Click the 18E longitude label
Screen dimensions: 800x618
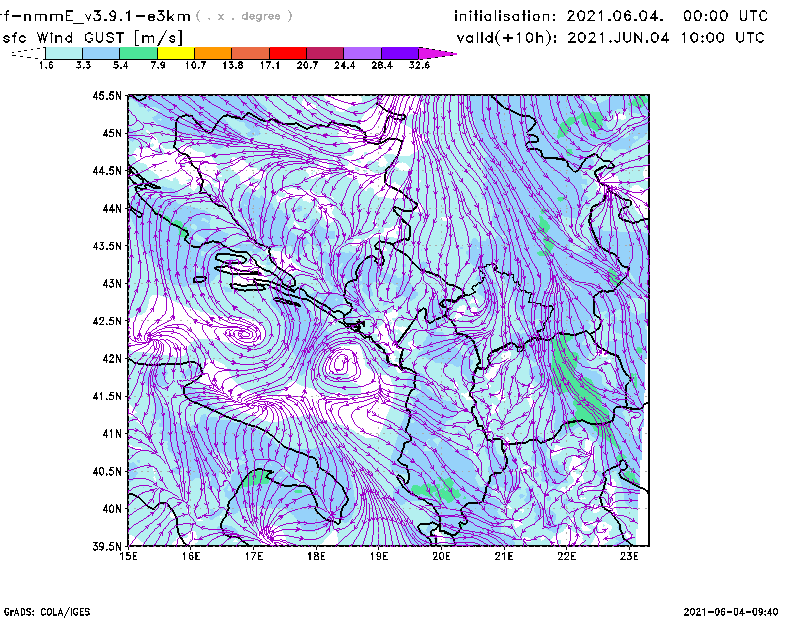[x=316, y=556]
